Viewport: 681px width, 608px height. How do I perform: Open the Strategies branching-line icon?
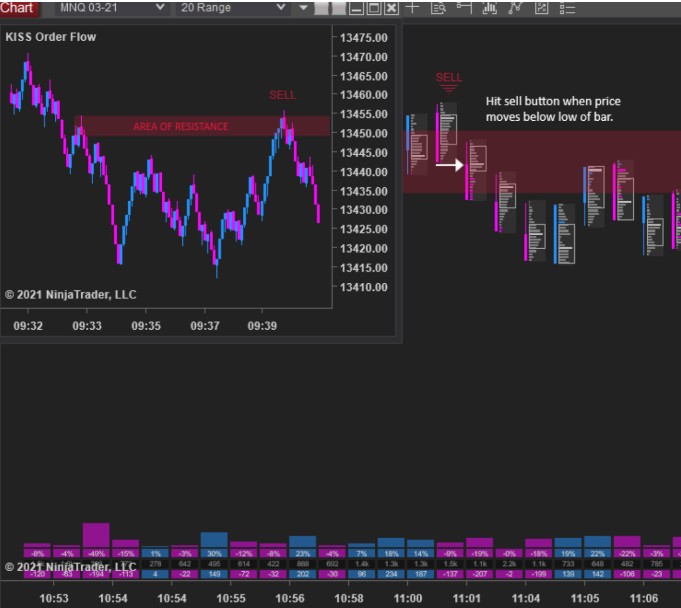tap(515, 8)
